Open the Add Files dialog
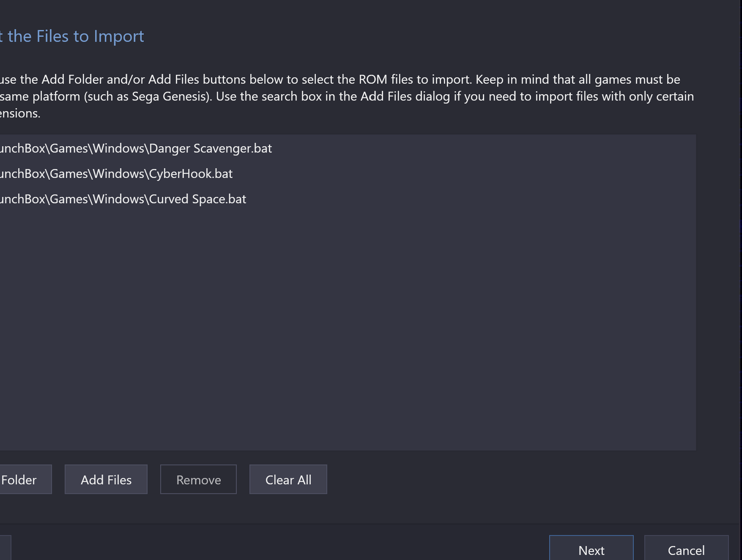Screen dimensions: 742x560 [x=106, y=480]
